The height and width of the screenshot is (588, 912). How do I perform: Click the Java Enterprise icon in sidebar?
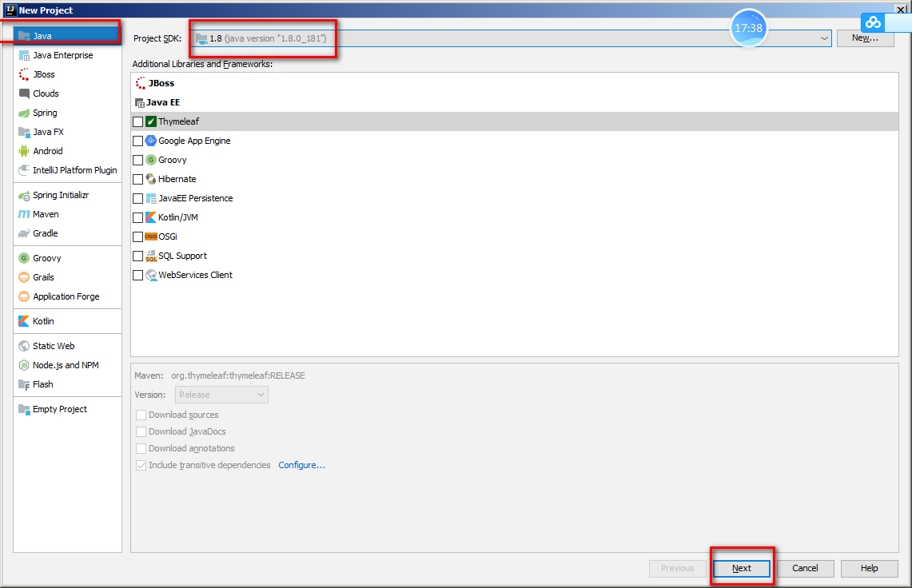coord(24,55)
